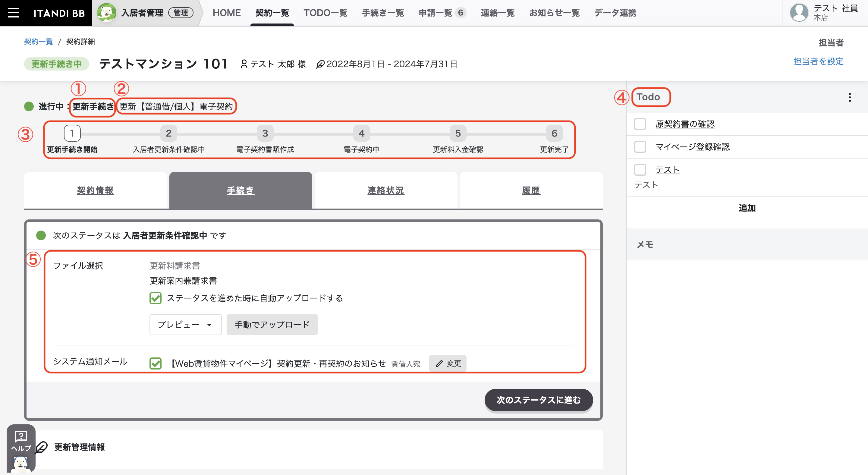The height and width of the screenshot is (475, 868).
Task: Open the テスト todo link
Action: pos(668,170)
